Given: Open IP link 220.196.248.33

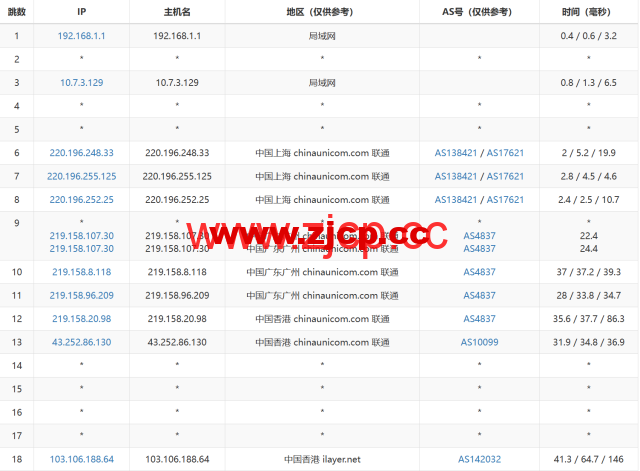Looking at the screenshot, I should pyautogui.click(x=82, y=153).
